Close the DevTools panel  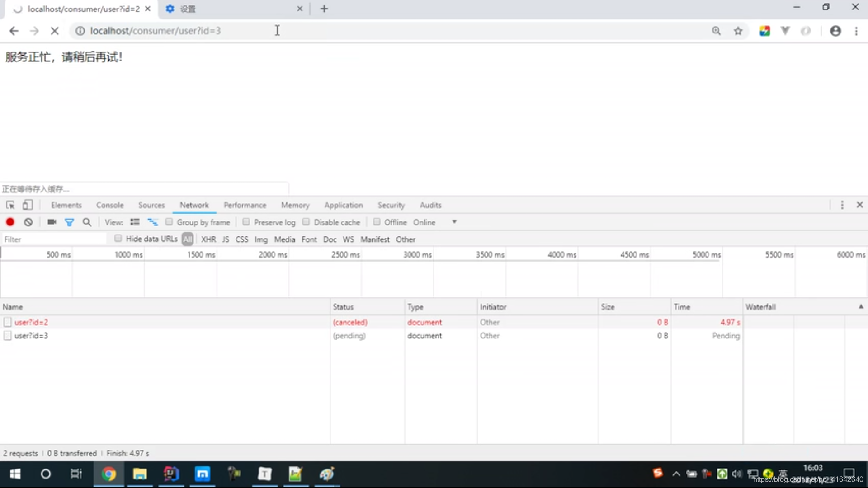tap(860, 205)
